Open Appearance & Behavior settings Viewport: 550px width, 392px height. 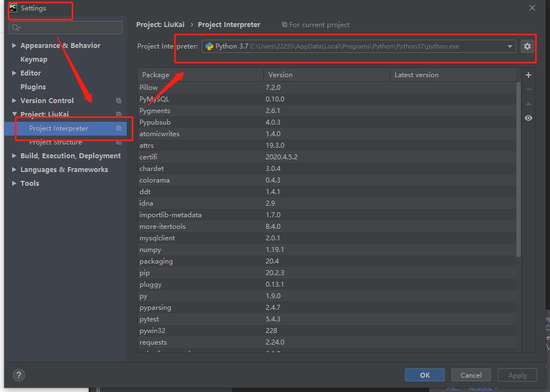[60, 46]
